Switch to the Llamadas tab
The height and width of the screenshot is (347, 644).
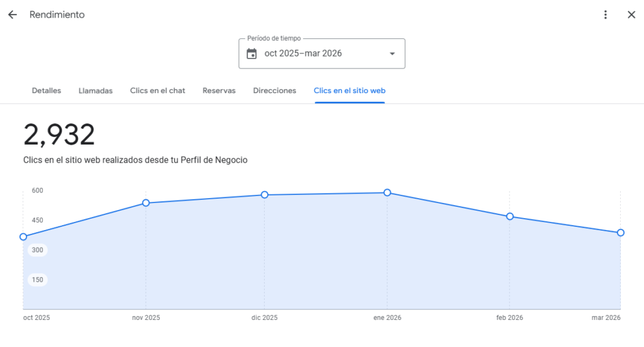[96, 91]
